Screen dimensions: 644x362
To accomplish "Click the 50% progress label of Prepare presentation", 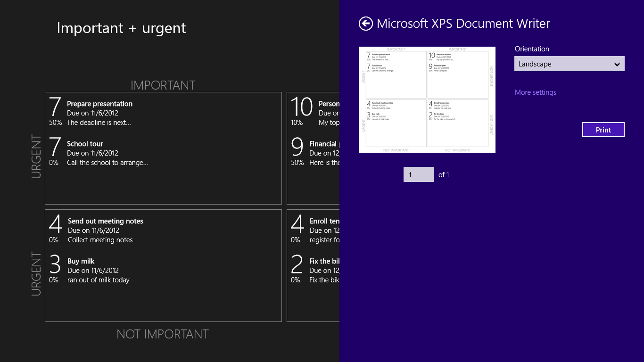I will pos(55,123).
